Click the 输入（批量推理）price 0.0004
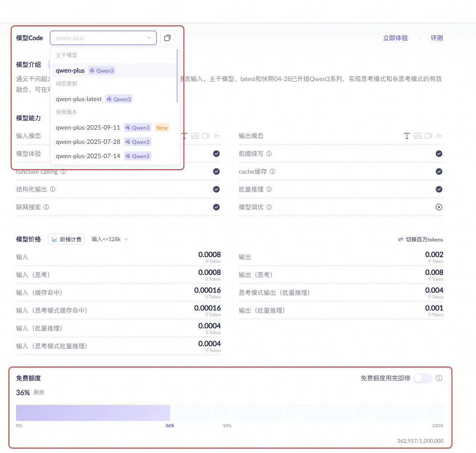Viewport: 476px width, 453px height. pyautogui.click(x=209, y=326)
